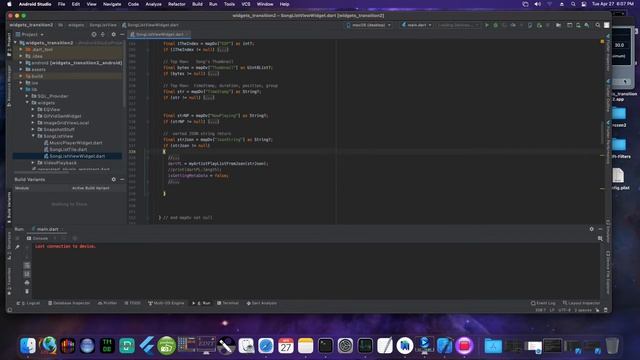Open the Refactor menu

(177, 4)
